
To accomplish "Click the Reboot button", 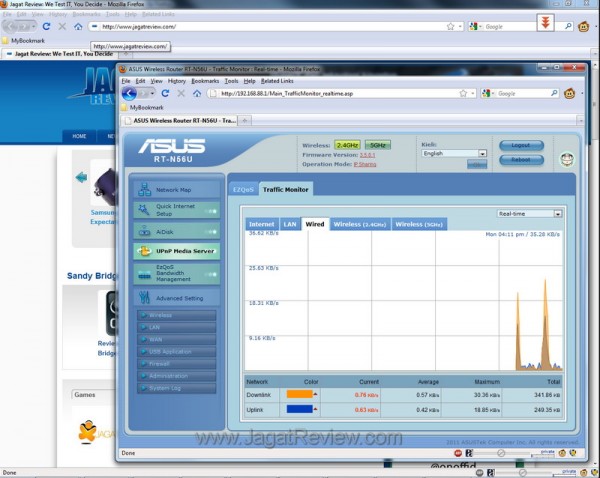I will (x=521, y=160).
